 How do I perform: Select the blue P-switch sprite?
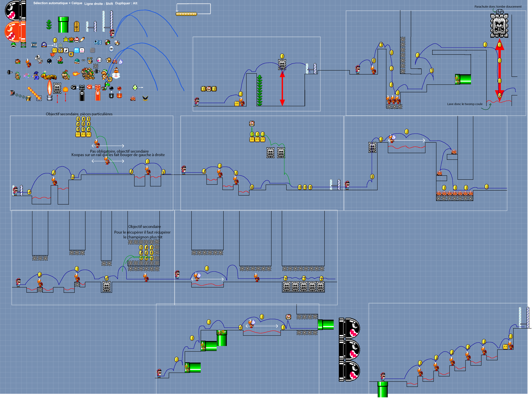(44, 45)
